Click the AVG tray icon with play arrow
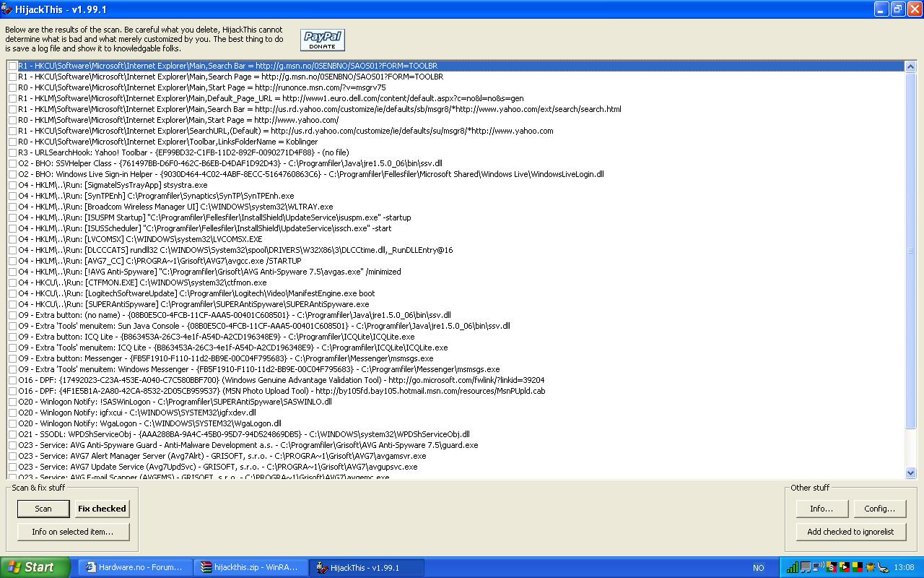924x578 pixels. pos(845,567)
